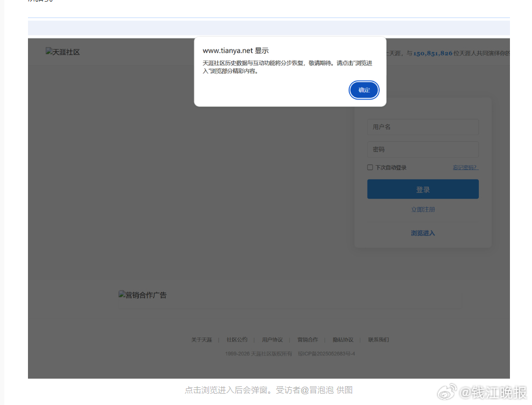
Task: Click the 营销合作广告 banner image
Action: pos(143,295)
